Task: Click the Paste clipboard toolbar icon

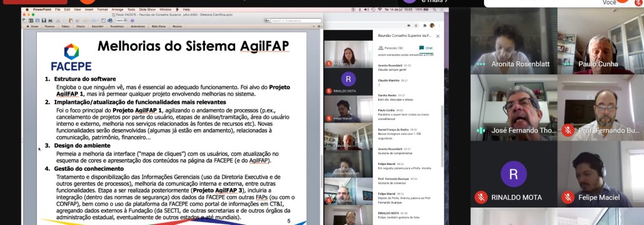Action: coord(71,21)
